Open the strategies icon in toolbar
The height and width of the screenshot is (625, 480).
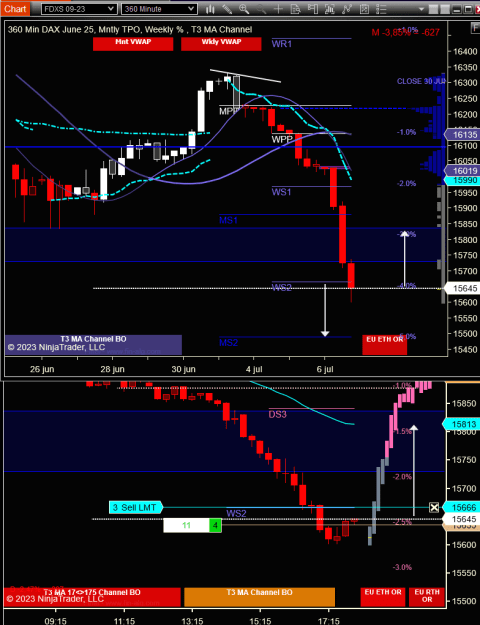coord(346,9)
